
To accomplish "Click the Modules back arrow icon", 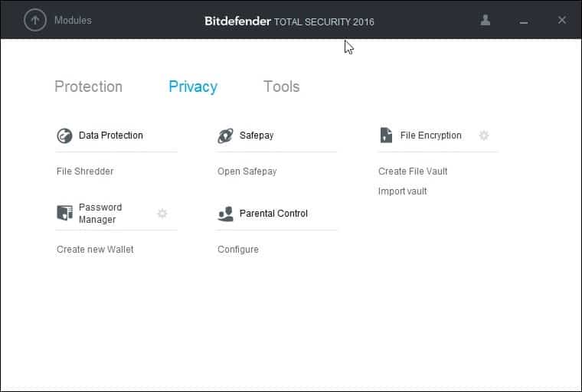I will click(35, 20).
